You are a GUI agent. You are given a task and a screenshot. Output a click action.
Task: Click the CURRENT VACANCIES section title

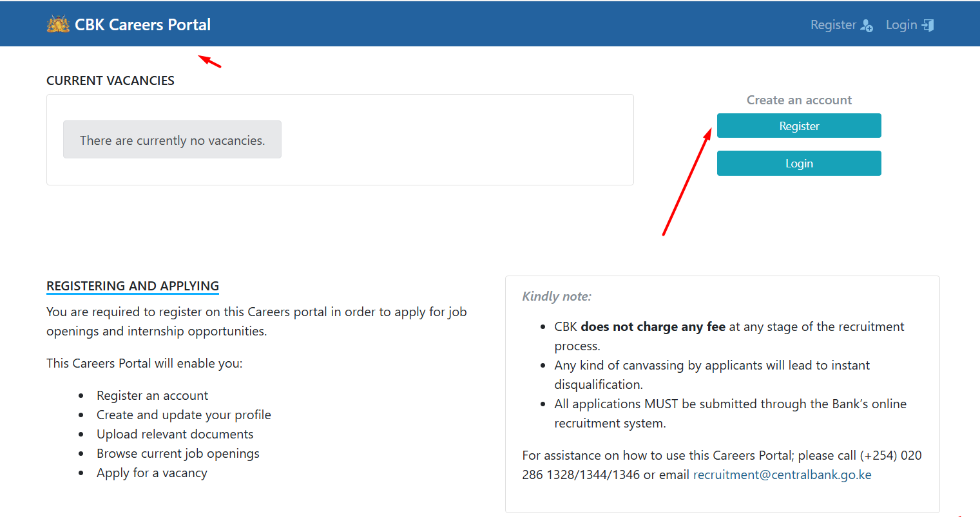pos(110,80)
